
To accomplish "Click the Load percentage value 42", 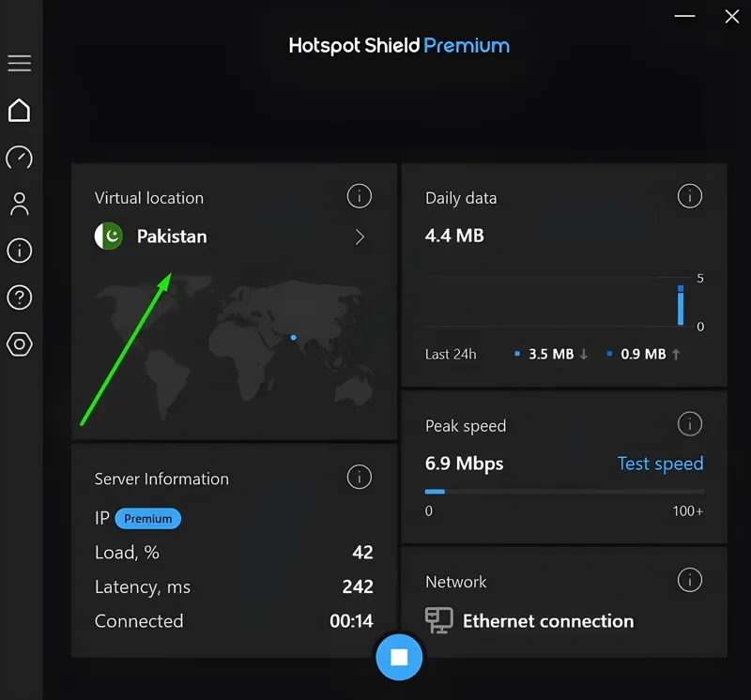I will [x=362, y=553].
